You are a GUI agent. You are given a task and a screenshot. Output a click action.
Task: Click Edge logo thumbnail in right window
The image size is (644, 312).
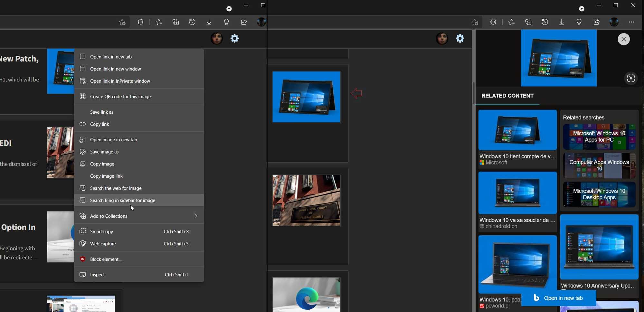click(x=307, y=295)
